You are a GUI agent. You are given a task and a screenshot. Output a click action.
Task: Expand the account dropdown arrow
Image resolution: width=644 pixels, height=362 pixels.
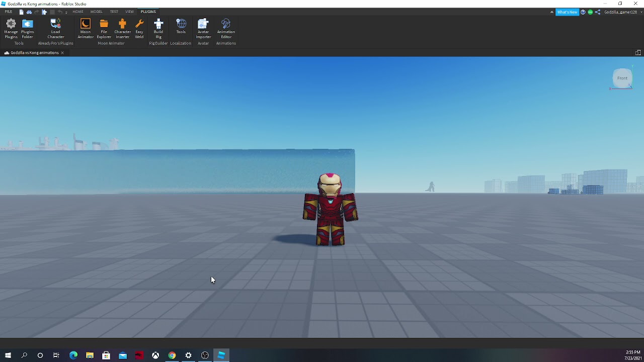641,12
